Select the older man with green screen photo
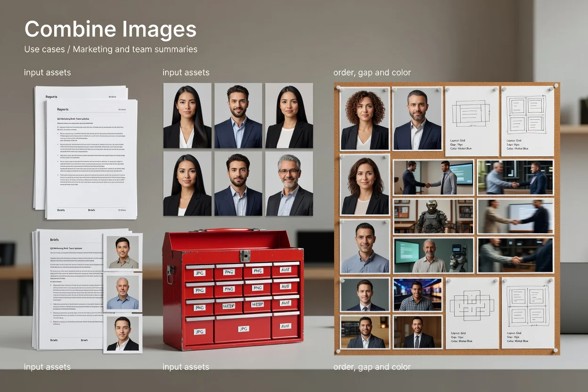 coord(433,255)
